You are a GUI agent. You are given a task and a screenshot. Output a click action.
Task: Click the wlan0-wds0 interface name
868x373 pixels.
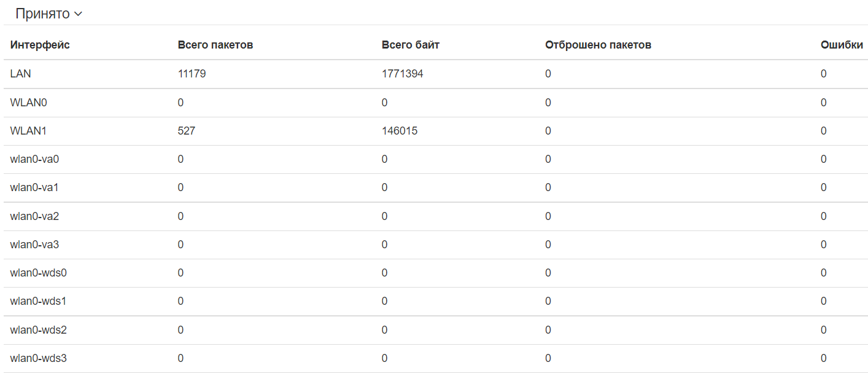pyautogui.click(x=39, y=273)
